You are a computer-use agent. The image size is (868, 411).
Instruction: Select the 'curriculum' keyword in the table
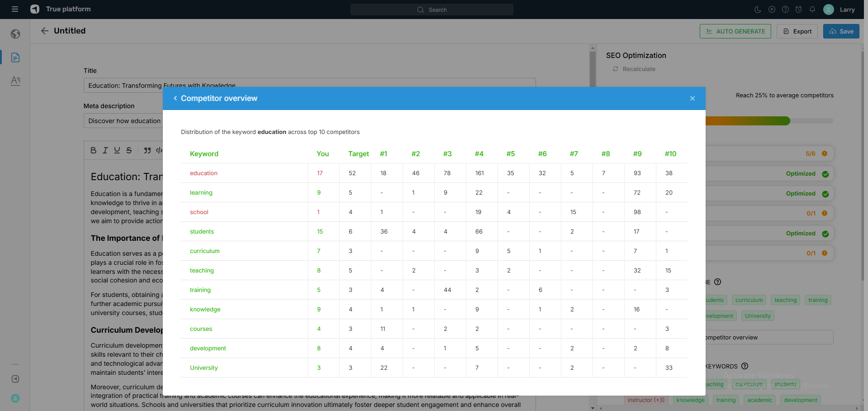click(x=204, y=251)
